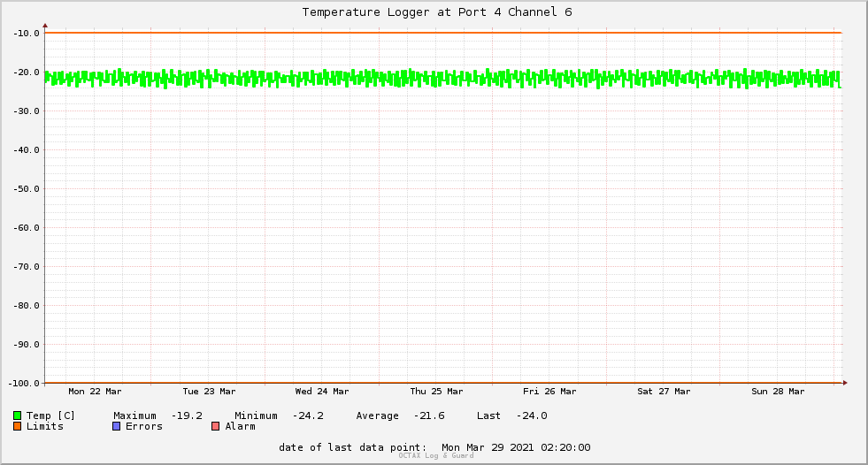Image resolution: width=868 pixels, height=465 pixels.
Task: Click the -60.0 y-axis label
Action: tap(27, 228)
